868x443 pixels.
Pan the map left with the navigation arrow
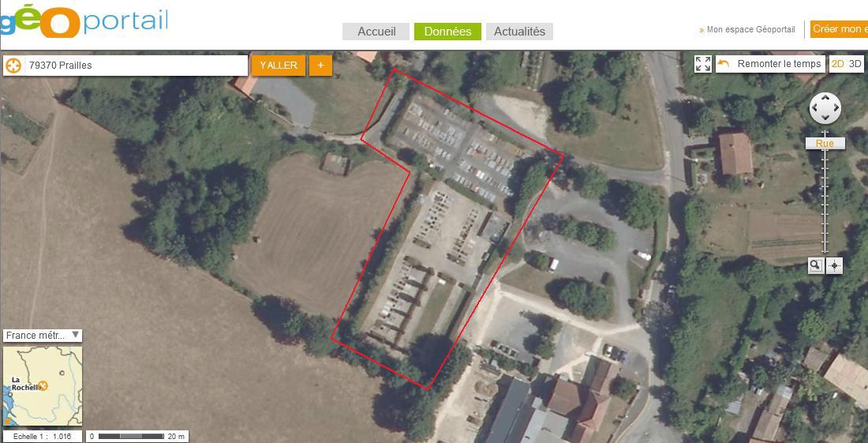[x=815, y=108]
